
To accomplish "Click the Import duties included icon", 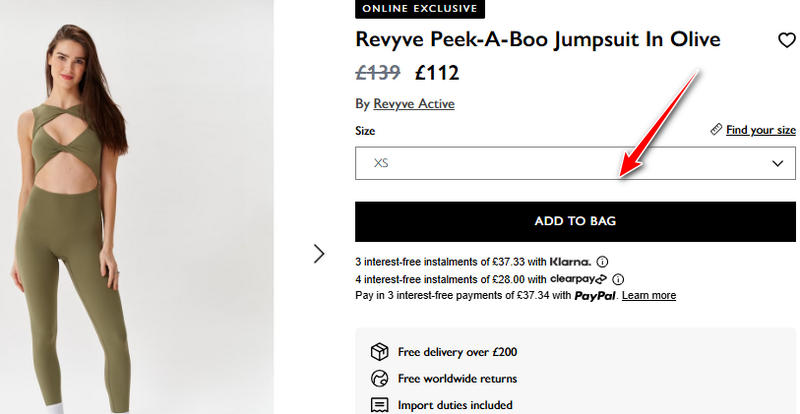I will (x=379, y=405).
